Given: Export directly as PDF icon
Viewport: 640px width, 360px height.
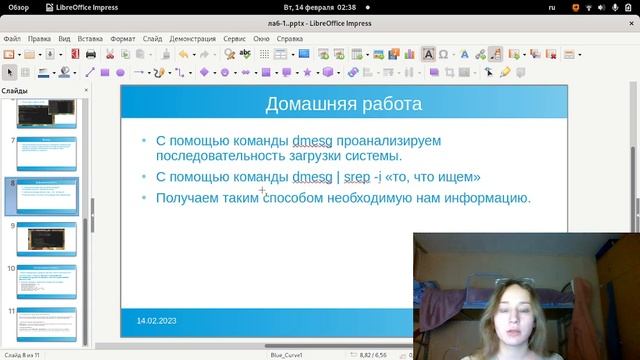Looking at the screenshot, I should (x=75, y=54).
